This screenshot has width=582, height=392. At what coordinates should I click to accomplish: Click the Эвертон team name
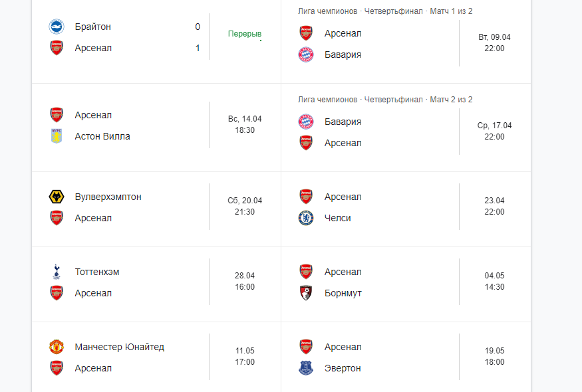tap(343, 368)
